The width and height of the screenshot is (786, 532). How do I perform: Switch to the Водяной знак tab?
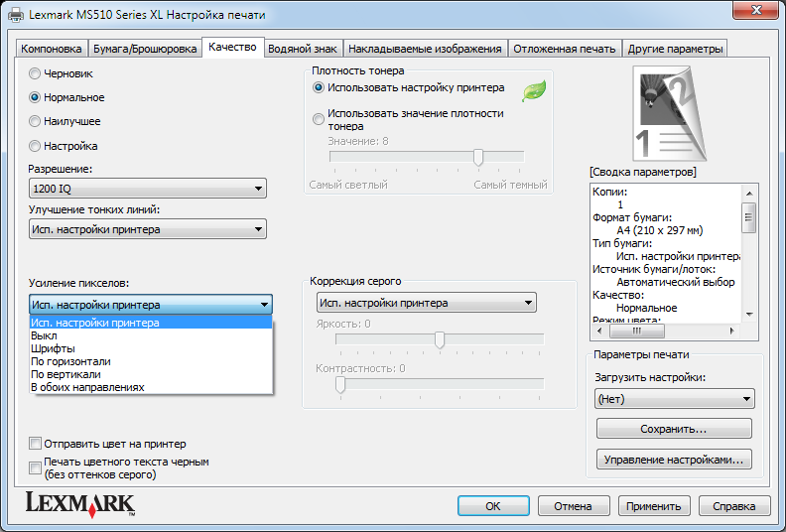click(x=303, y=49)
